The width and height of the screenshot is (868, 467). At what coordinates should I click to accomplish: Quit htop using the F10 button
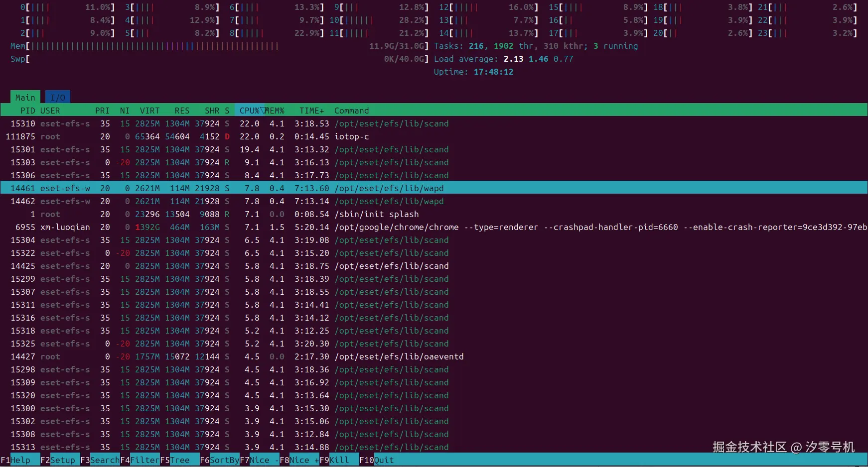tap(377, 460)
